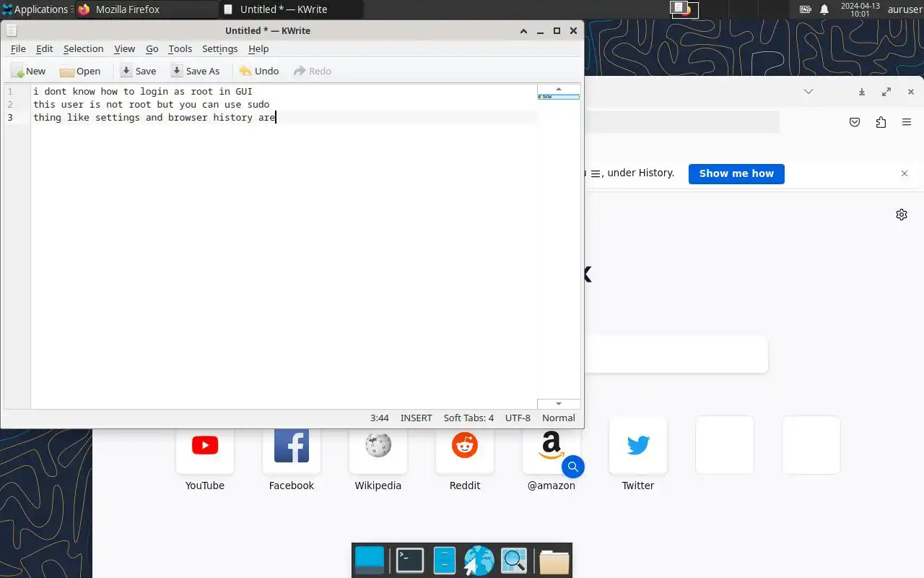924x578 pixels.
Task: Click the Show me how button
Action: 736,173
